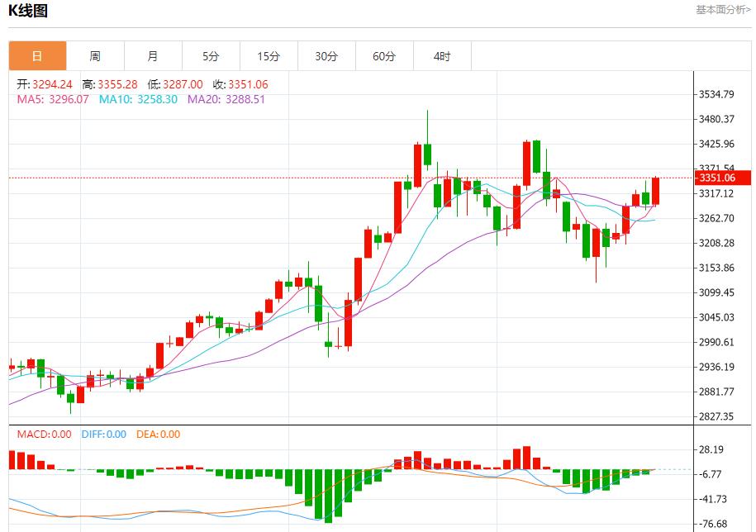This screenshot has width=756, height=532.
Task: Click the MACD value label
Action: (45, 435)
